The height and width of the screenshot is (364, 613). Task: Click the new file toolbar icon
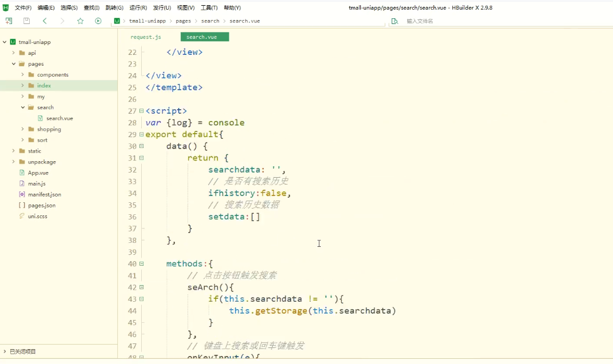pyautogui.click(x=9, y=21)
